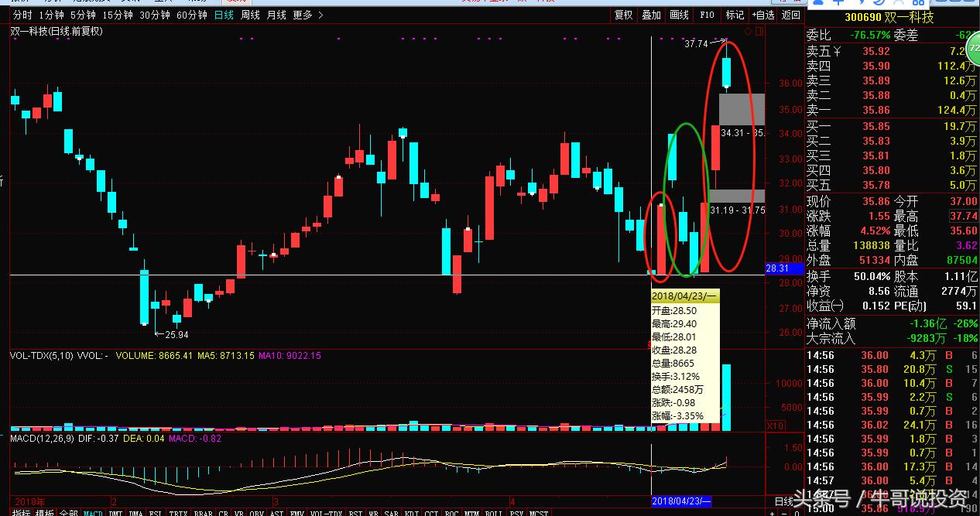Select the MACD indicator tab
Image resolution: width=980 pixels, height=516 pixels.
(93, 512)
